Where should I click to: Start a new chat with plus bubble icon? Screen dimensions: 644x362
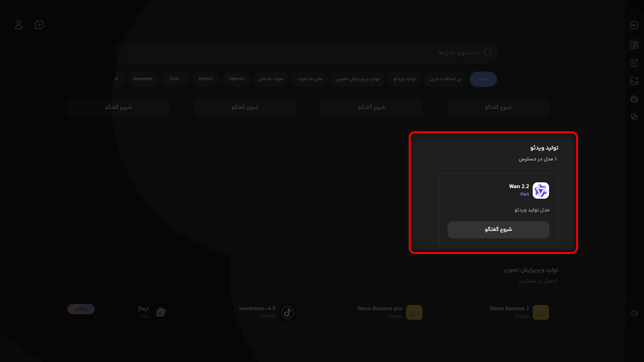pos(40,25)
